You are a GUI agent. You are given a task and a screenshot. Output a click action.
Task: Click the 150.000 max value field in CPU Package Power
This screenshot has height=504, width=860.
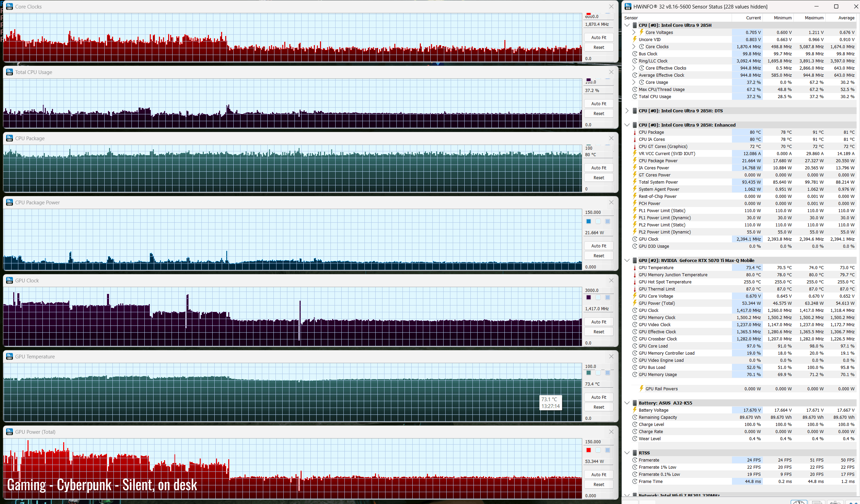[598, 212]
